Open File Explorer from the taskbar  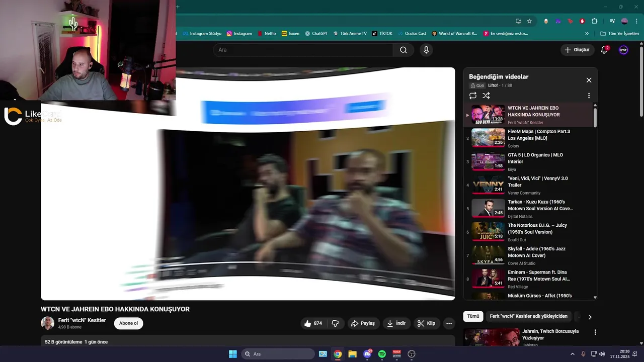[352, 354]
